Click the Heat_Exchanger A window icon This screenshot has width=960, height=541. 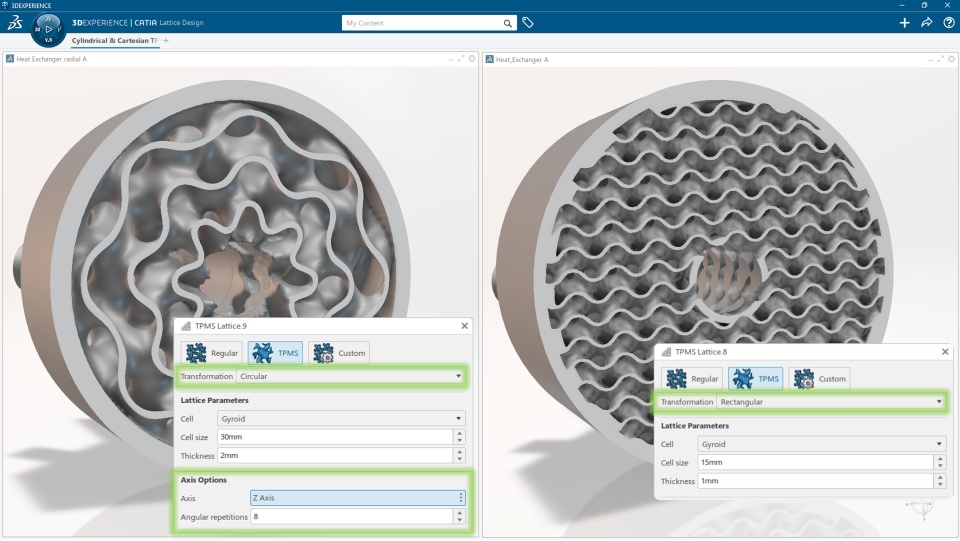[x=490, y=59]
